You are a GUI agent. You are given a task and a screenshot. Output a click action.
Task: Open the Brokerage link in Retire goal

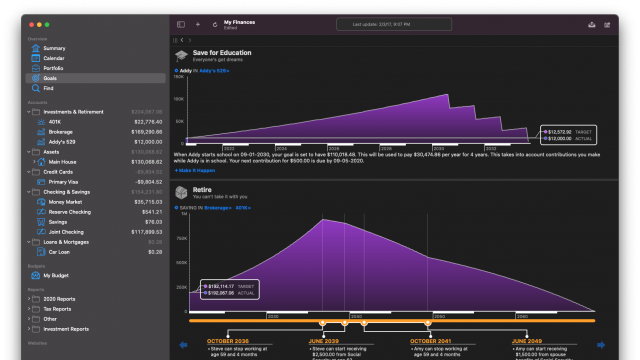point(218,208)
